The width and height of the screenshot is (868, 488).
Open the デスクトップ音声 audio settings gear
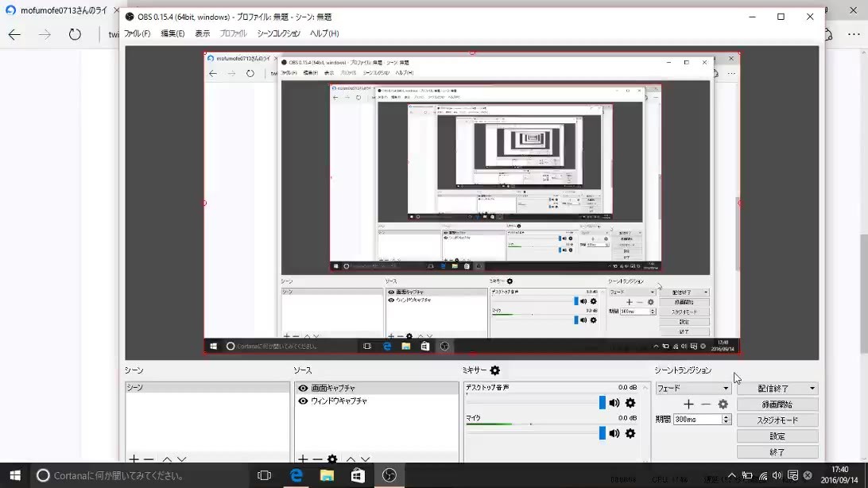[630, 403]
